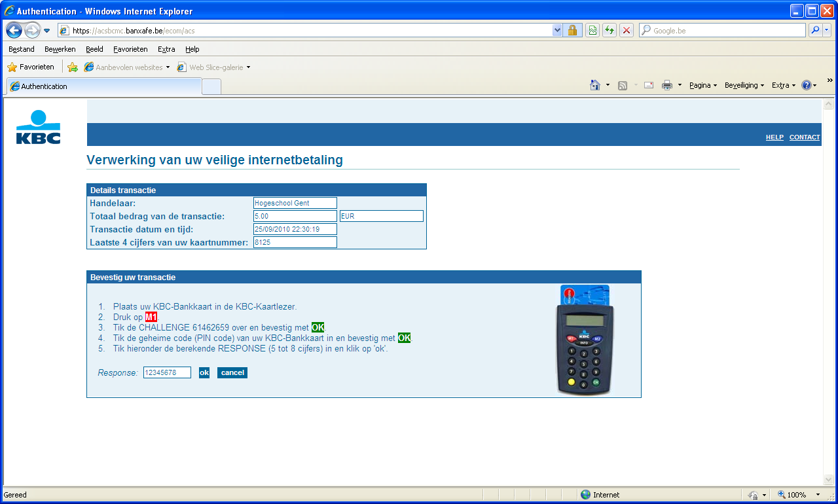Open the recent pages dropdown arrow
Viewport: 838px width, 504px height.
[x=47, y=31]
